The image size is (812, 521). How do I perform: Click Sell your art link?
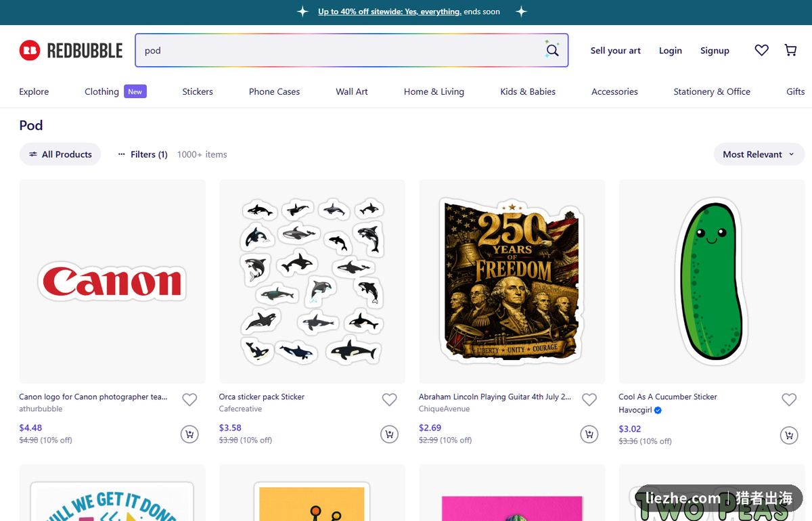(616, 51)
